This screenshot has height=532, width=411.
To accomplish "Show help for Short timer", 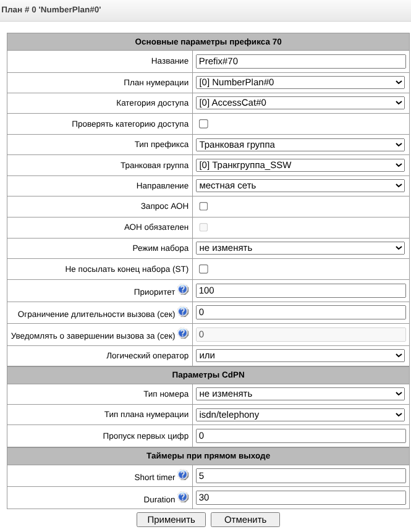I will pos(183,475).
